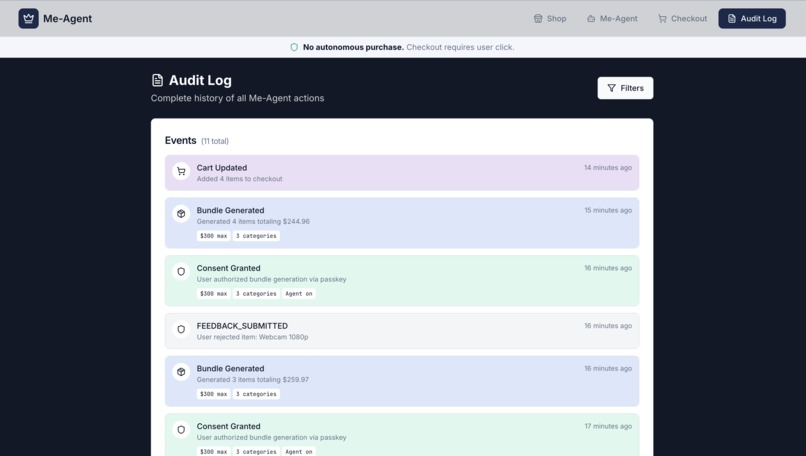Click the cube icon on $244.96 bundle
Viewport: 806px width, 456px height.
click(x=181, y=214)
